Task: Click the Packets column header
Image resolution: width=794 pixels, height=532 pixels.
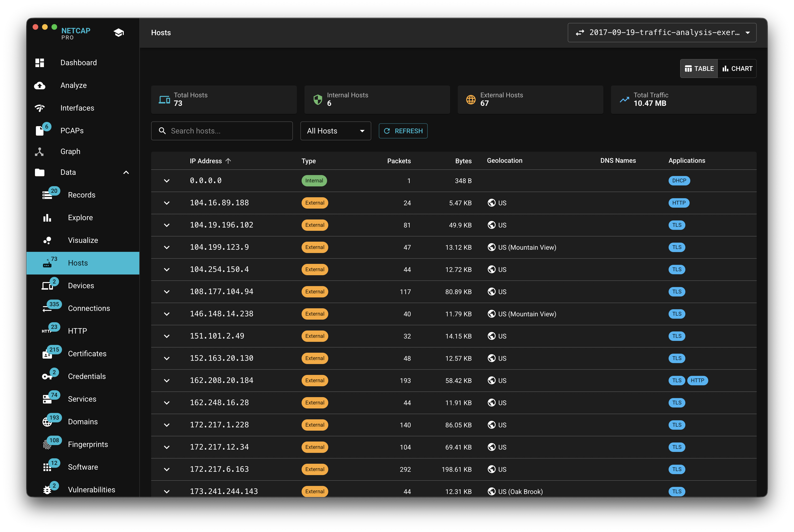Action: point(399,161)
